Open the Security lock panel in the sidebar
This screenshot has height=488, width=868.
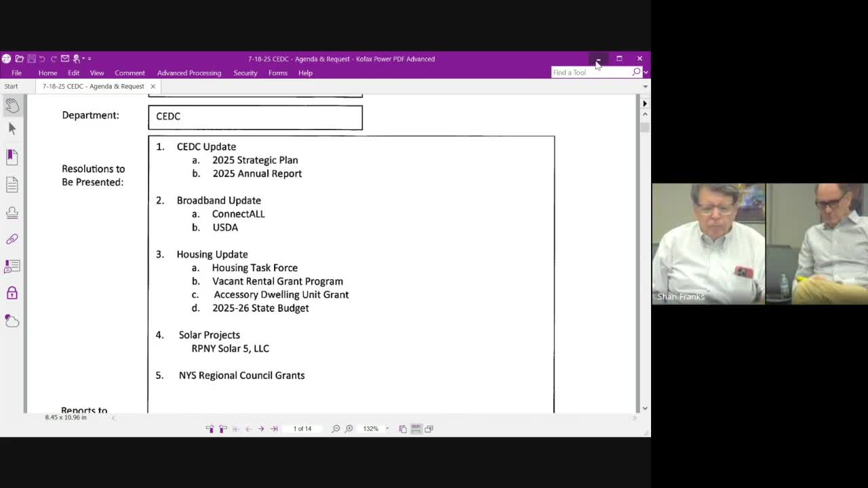click(x=12, y=293)
